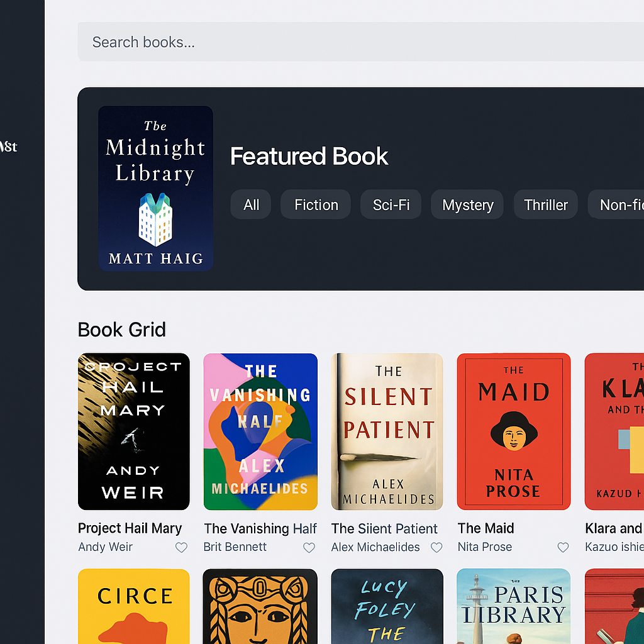Click author name Nita Prose

click(x=485, y=547)
